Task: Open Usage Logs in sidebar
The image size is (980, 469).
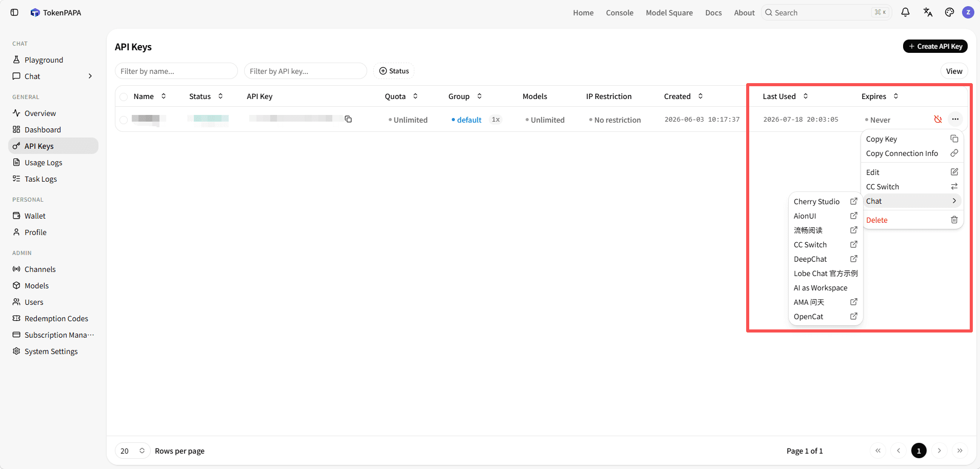Action: [x=53, y=162]
